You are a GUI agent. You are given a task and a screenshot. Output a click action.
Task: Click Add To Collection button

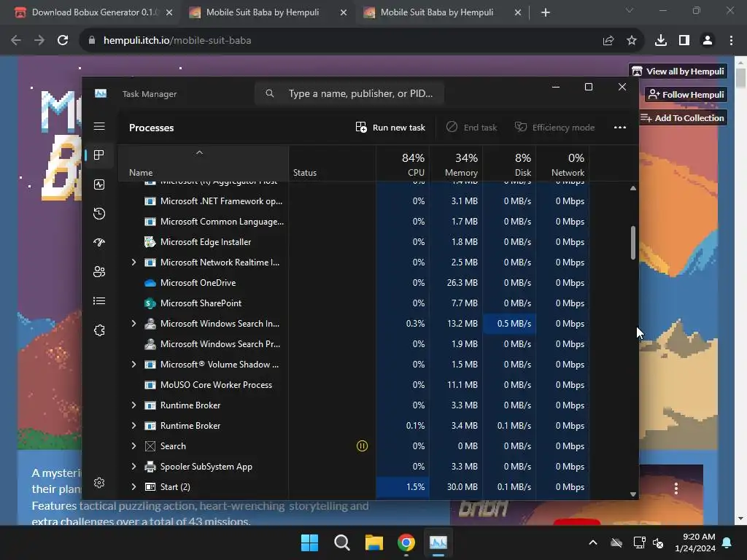coord(682,118)
